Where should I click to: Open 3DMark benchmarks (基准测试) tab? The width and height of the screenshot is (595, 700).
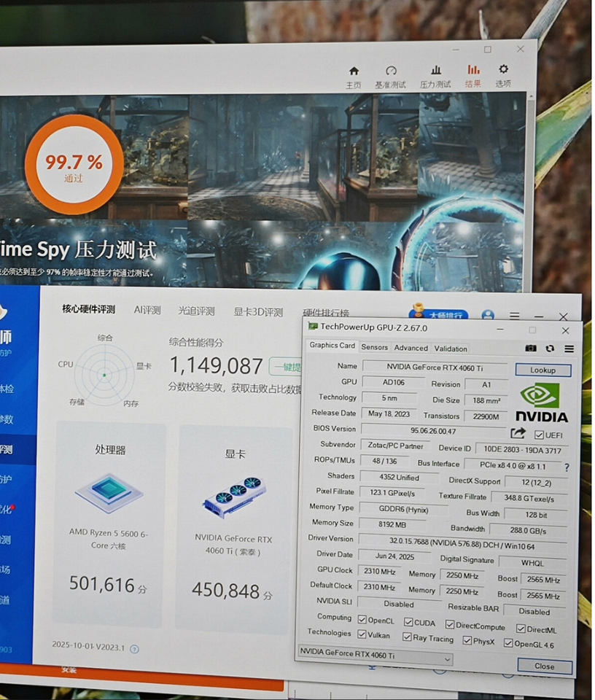[x=391, y=77]
